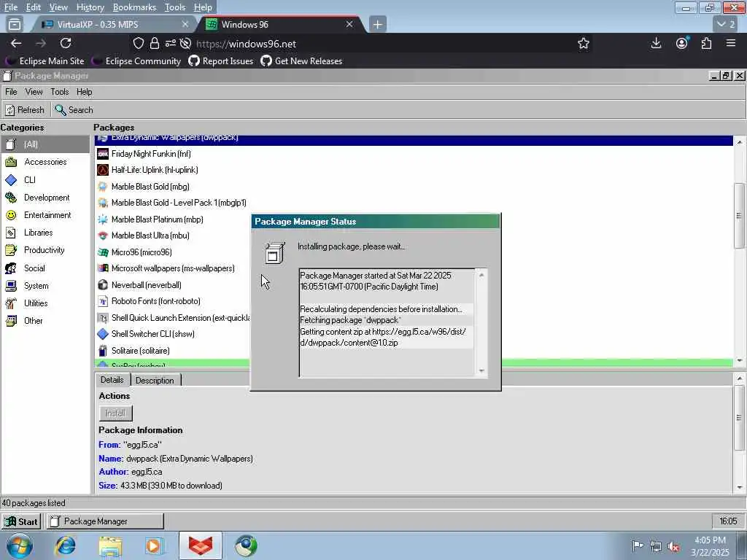This screenshot has width=747, height=560.
Task: Click the Search toolbar button
Action: tap(74, 110)
